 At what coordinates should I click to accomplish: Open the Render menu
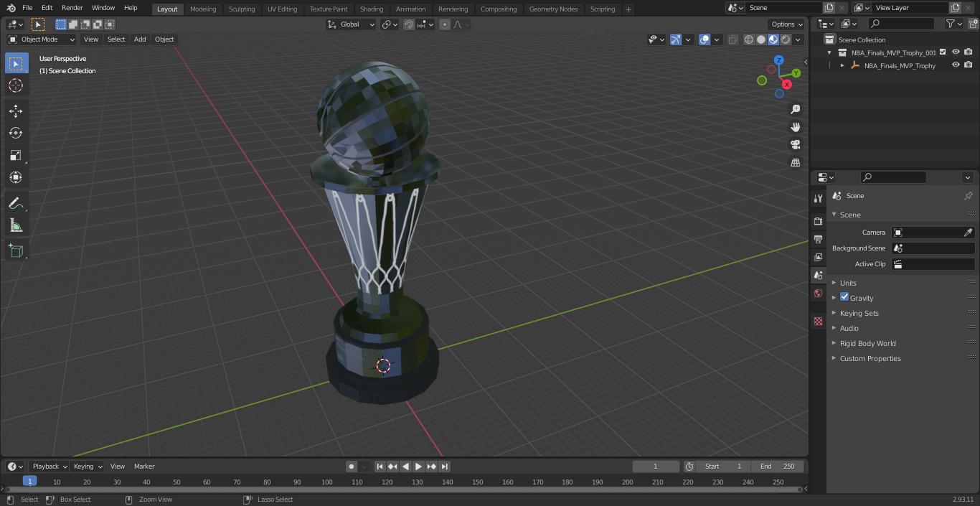[72, 8]
